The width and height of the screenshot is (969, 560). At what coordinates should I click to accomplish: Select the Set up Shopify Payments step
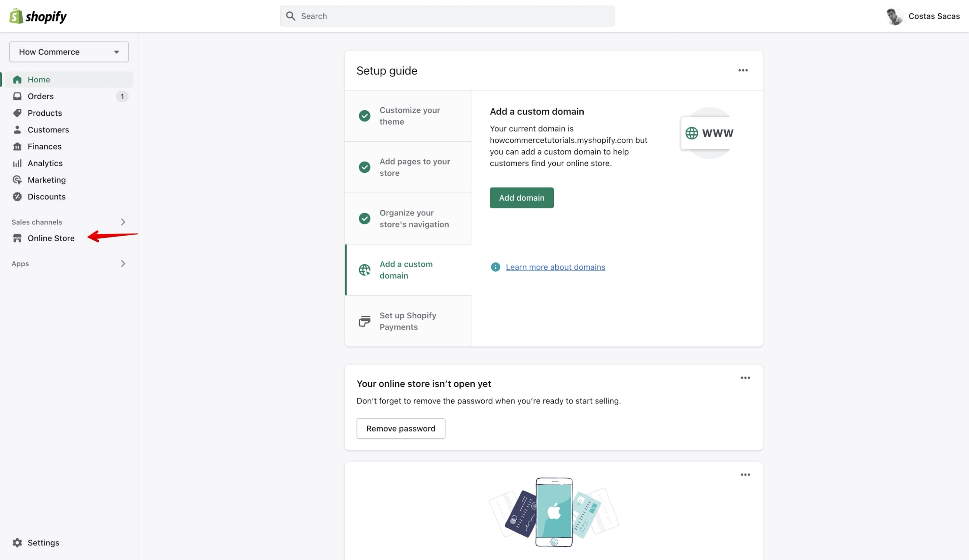(x=408, y=321)
